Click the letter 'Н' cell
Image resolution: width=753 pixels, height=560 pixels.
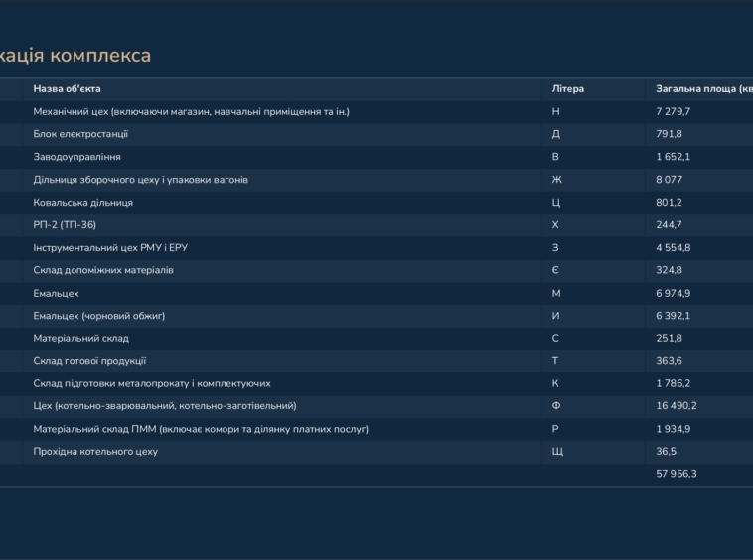555,112
